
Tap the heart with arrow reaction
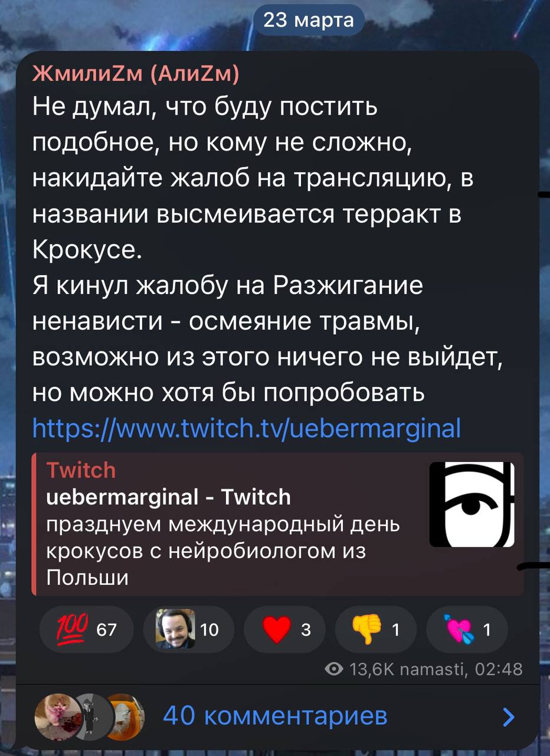466,630
